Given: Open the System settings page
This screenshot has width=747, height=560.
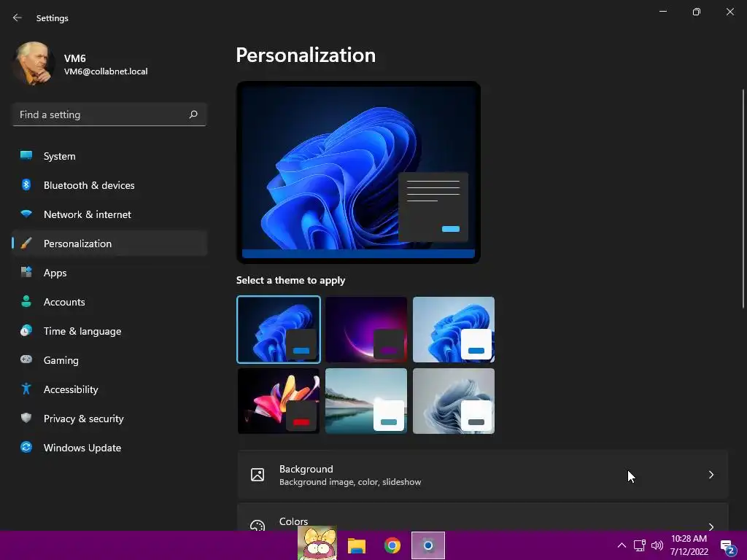Looking at the screenshot, I should (x=109, y=156).
